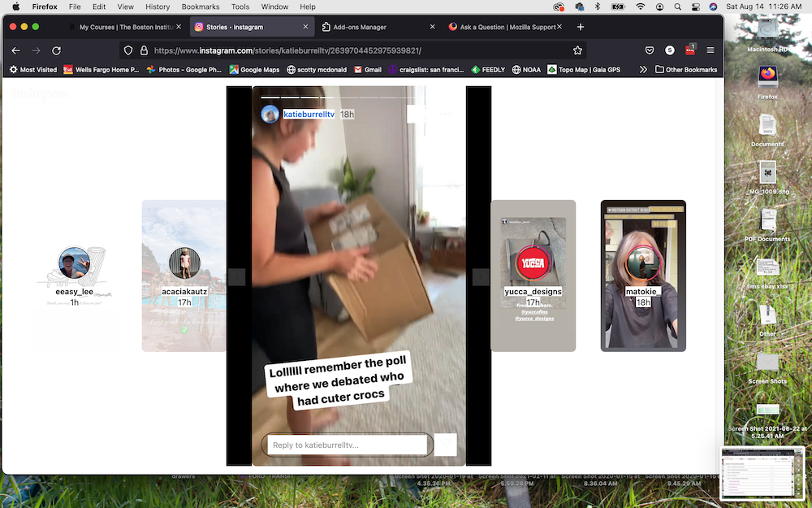Close the My Courses tab
Image resolution: width=812 pixels, height=508 pixels.
[x=179, y=27]
